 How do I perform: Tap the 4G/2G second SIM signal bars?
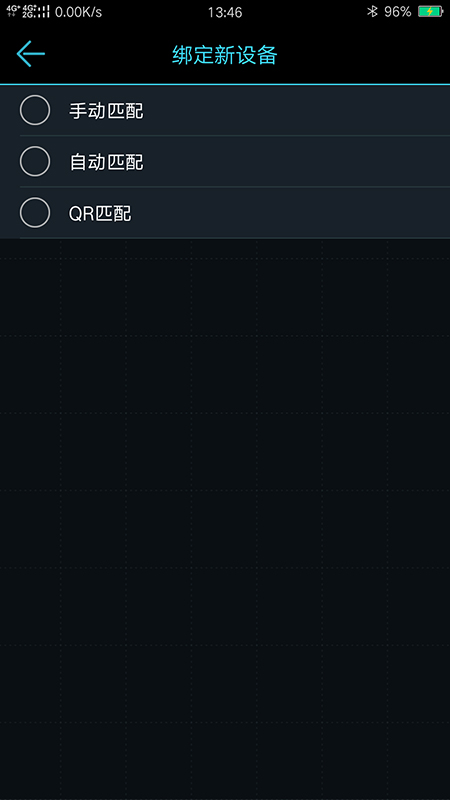point(36,12)
